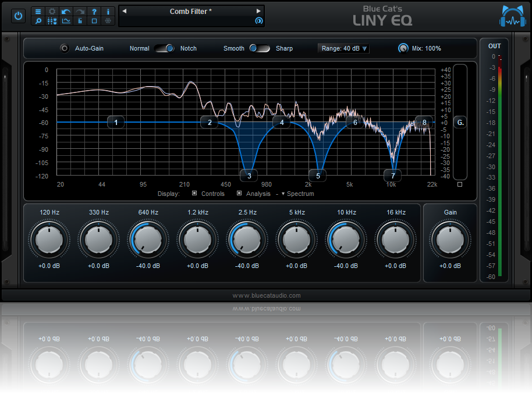
Task: Open the main menu hamburger icon
Action: coord(38,12)
